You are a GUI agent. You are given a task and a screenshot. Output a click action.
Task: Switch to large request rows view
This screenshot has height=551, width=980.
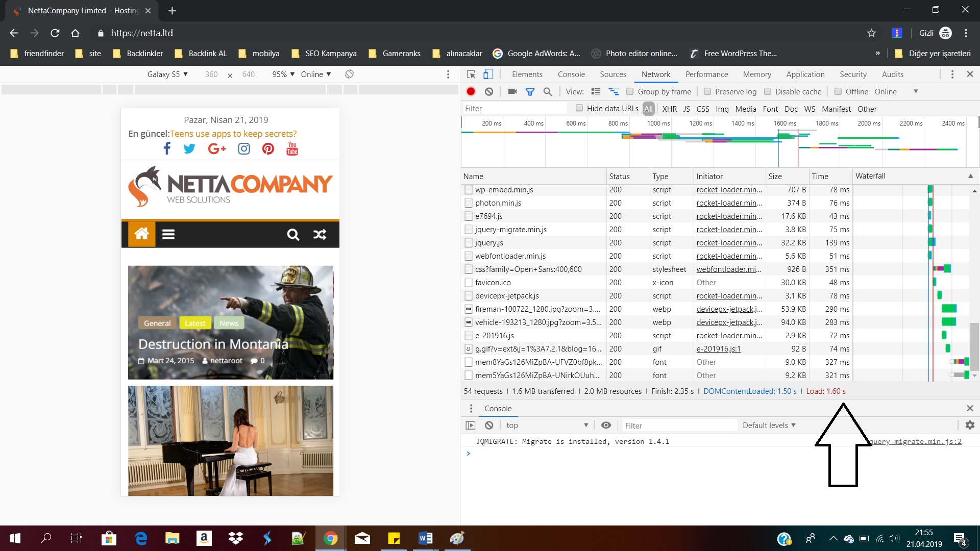596,92
